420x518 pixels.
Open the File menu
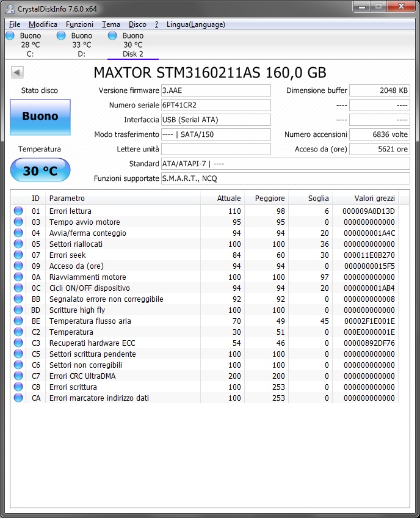click(15, 24)
